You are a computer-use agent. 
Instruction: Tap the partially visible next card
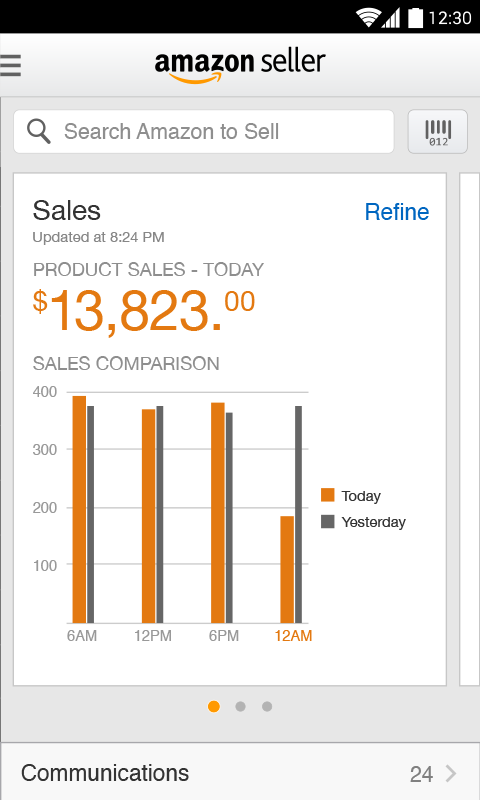pyautogui.click(x=469, y=429)
